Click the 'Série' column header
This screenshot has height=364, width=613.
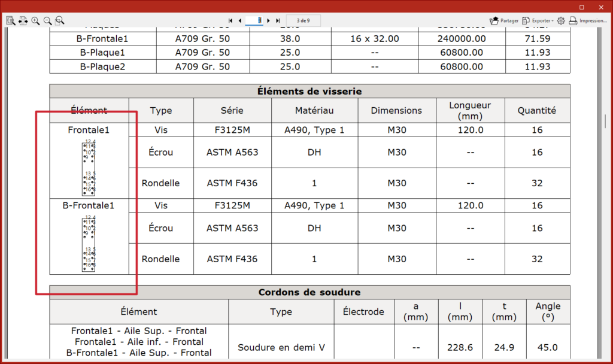232,110
